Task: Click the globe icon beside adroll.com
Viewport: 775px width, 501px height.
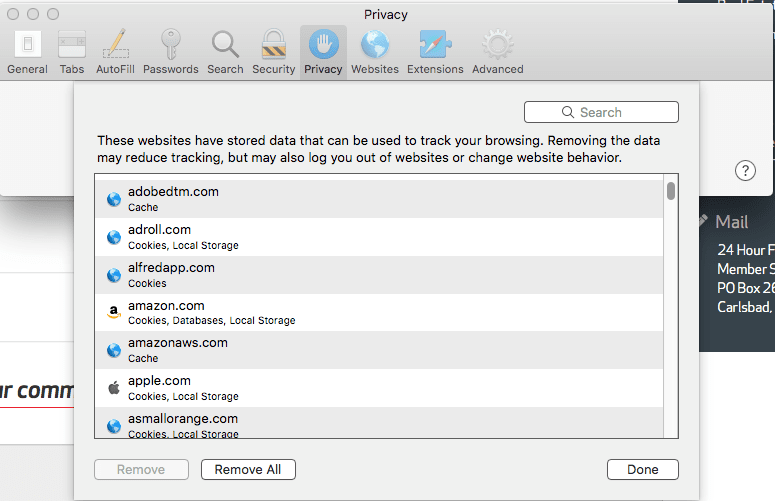Action: [114, 237]
